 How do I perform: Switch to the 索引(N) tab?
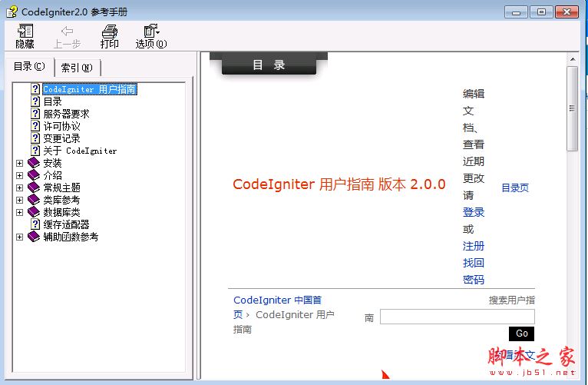78,68
